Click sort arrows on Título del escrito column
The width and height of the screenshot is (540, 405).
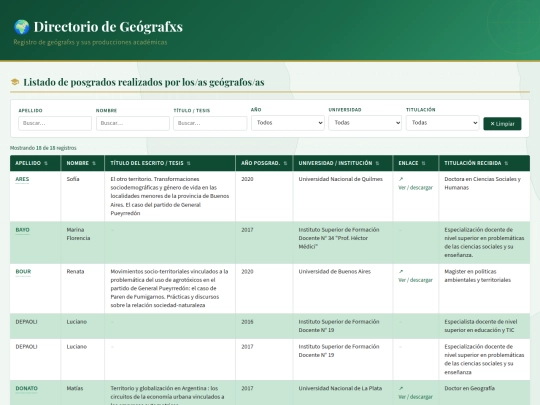coord(188,163)
